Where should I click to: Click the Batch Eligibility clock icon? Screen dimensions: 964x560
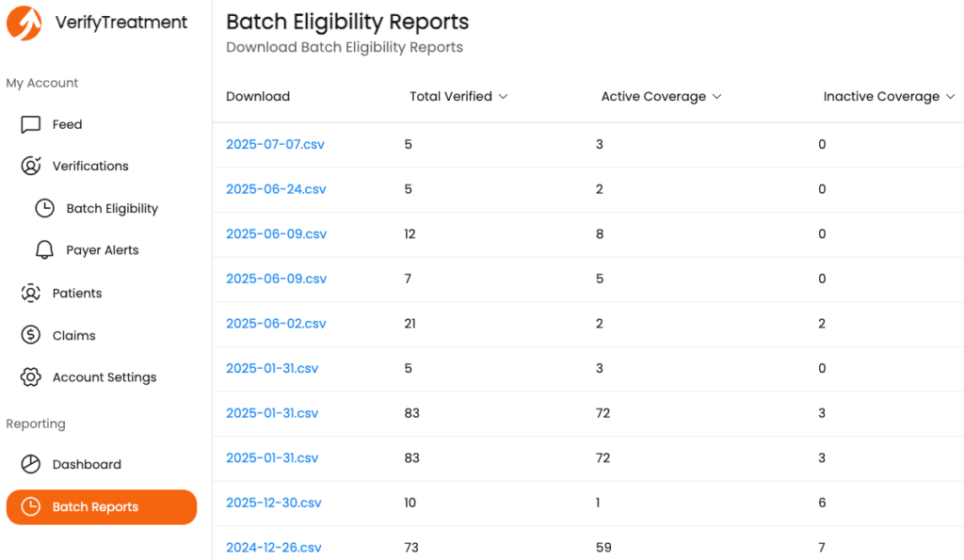pos(44,208)
